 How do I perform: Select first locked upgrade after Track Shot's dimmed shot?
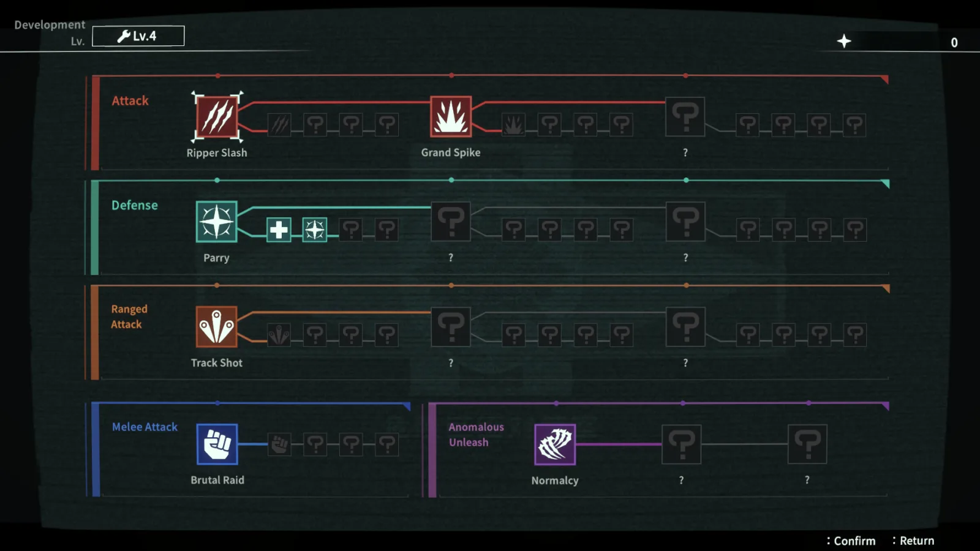click(315, 335)
